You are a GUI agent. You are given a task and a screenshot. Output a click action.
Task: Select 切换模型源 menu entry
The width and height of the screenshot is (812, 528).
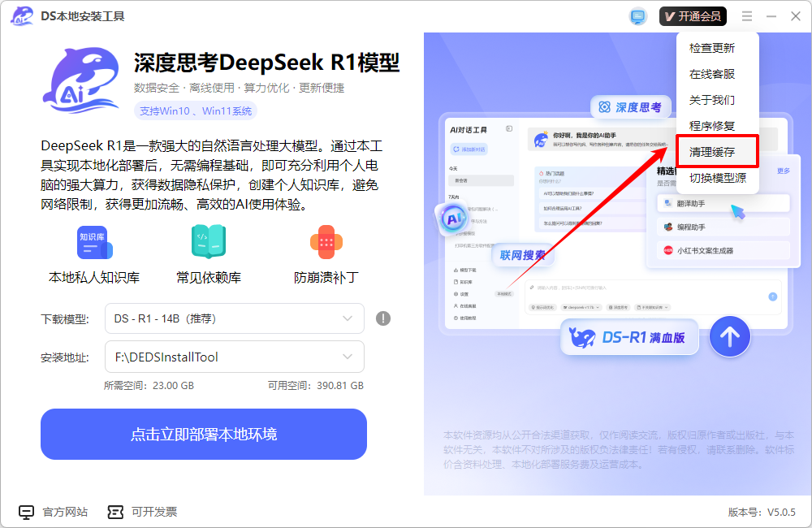tap(717, 178)
